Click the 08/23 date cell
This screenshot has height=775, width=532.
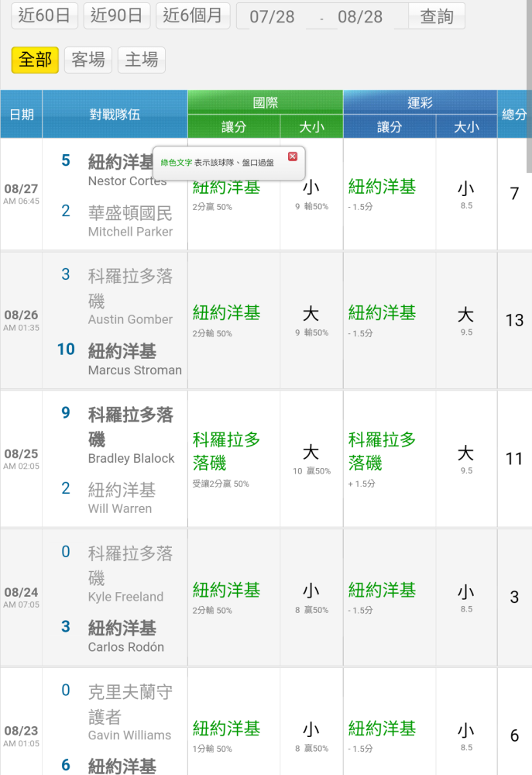point(21,735)
